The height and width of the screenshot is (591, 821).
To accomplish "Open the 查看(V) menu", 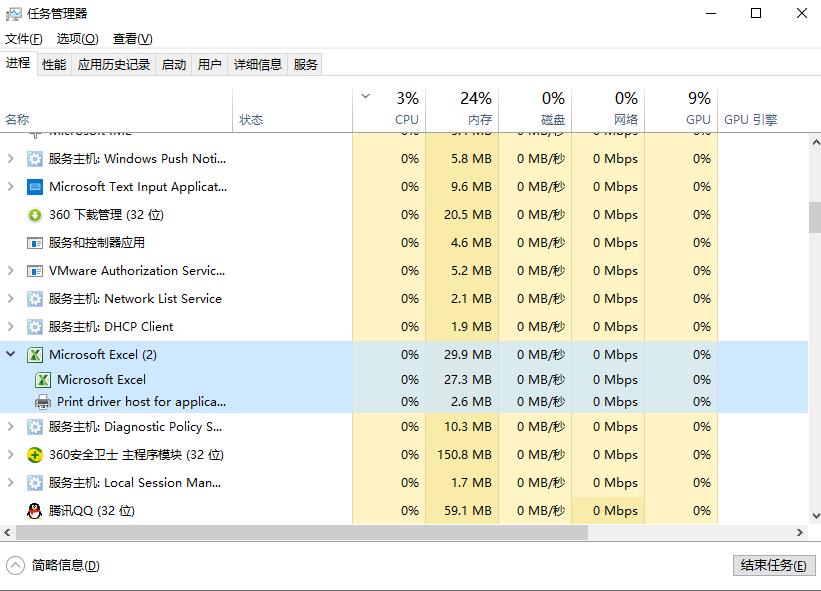I will pos(132,39).
